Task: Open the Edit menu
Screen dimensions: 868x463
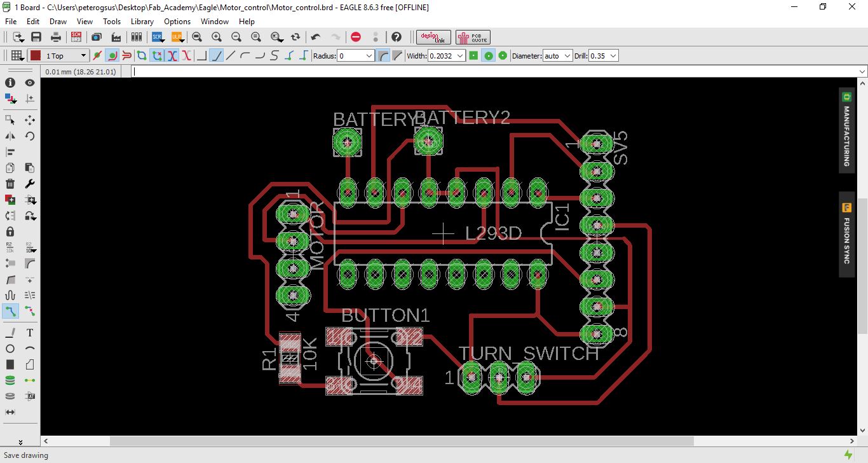Action: [33, 22]
